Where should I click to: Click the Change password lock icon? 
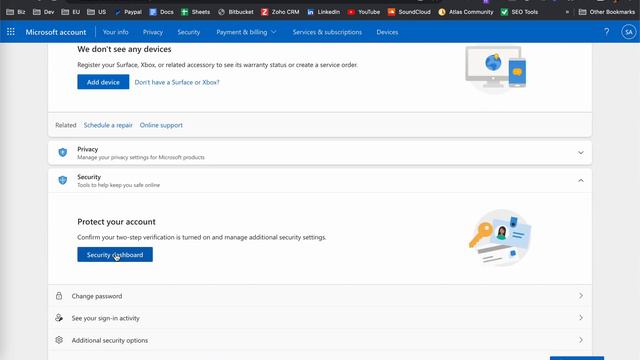click(x=59, y=296)
